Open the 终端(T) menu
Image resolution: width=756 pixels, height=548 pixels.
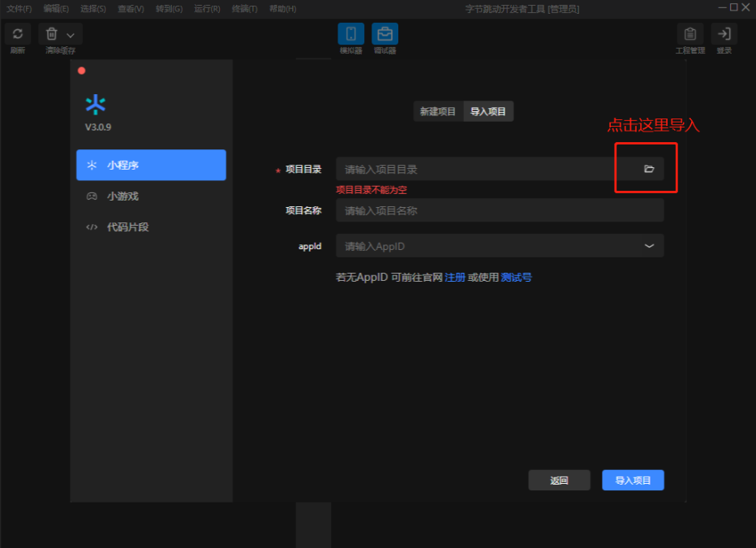[x=244, y=9]
